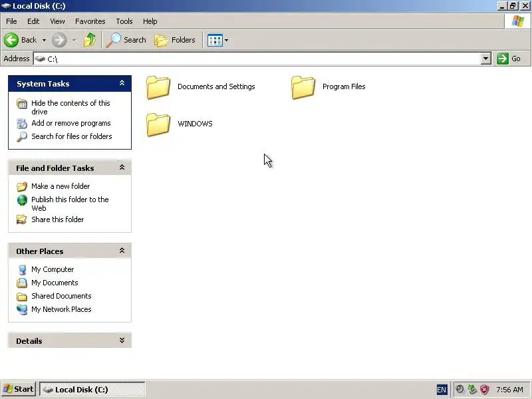Viewport: 532px width, 399px height.
Task: Open the Forward history dropdown arrow
Action: tap(74, 41)
